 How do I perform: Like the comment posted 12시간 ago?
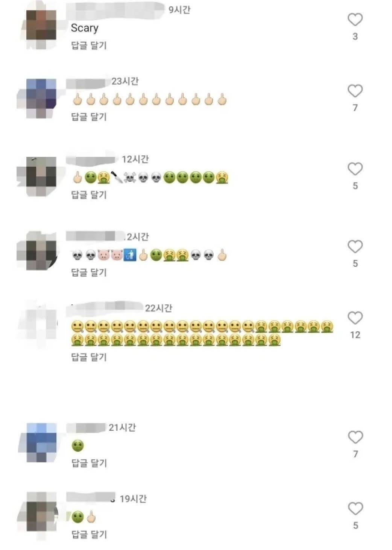click(355, 169)
